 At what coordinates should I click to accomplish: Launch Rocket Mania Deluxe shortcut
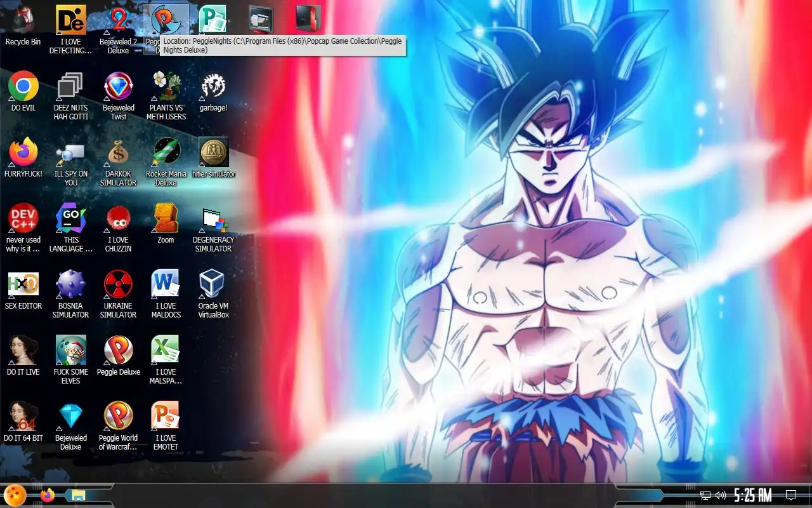pyautogui.click(x=166, y=152)
